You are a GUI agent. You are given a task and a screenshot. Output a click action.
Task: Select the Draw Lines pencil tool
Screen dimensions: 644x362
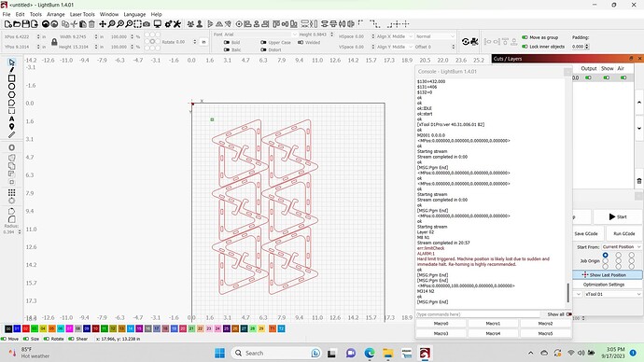pos(11,70)
